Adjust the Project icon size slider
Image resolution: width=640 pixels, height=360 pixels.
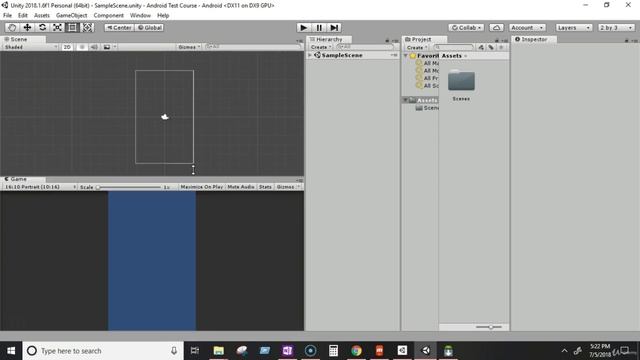[x=489, y=327]
